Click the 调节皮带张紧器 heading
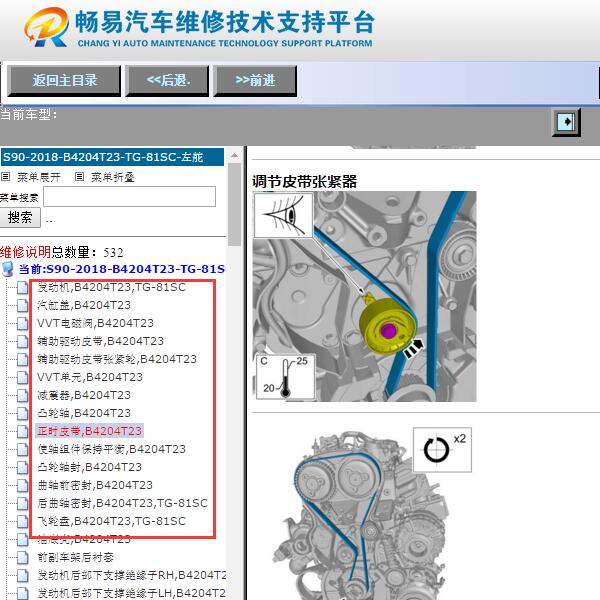600x600 pixels. point(305,181)
